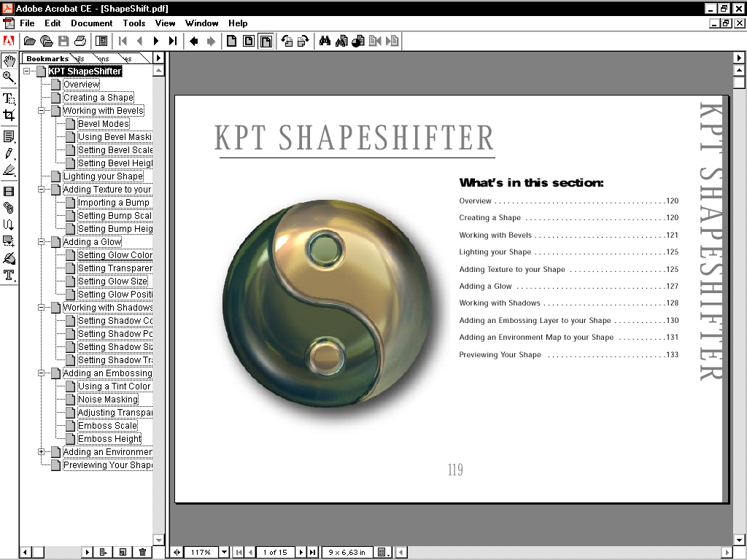The image size is (747, 560).
Task: Click the Adobe logo toolbar icon
Action: coord(9,42)
